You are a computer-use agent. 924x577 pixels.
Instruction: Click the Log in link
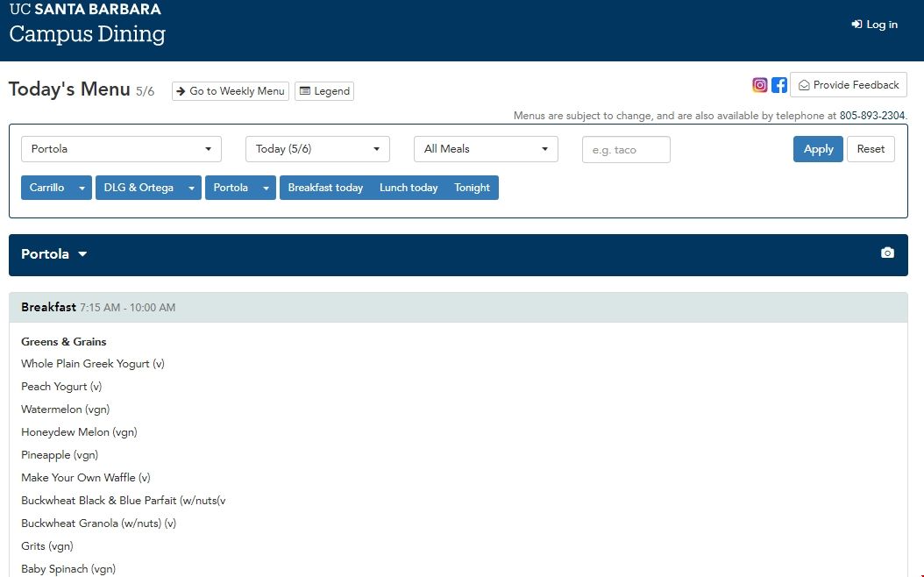click(x=875, y=25)
